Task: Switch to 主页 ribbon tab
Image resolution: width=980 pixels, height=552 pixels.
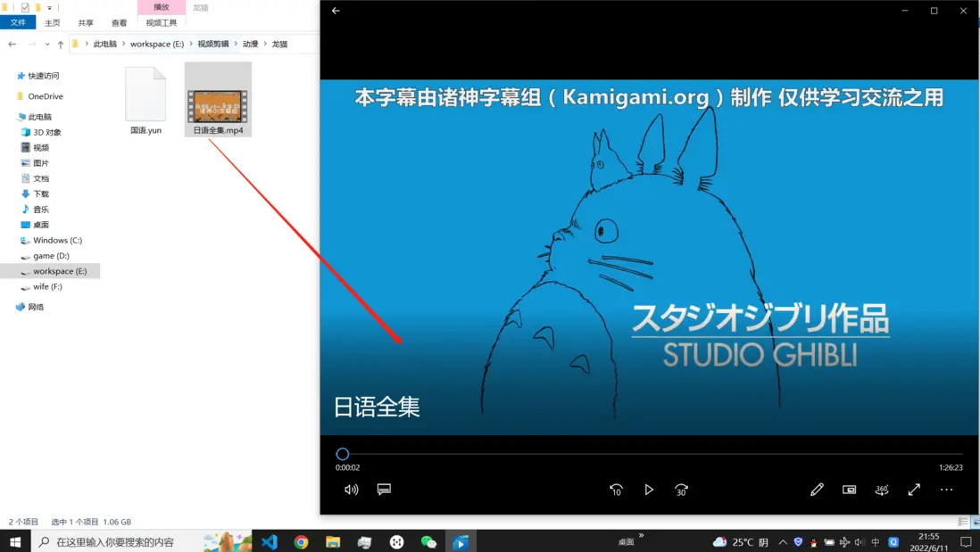Action: coord(53,22)
